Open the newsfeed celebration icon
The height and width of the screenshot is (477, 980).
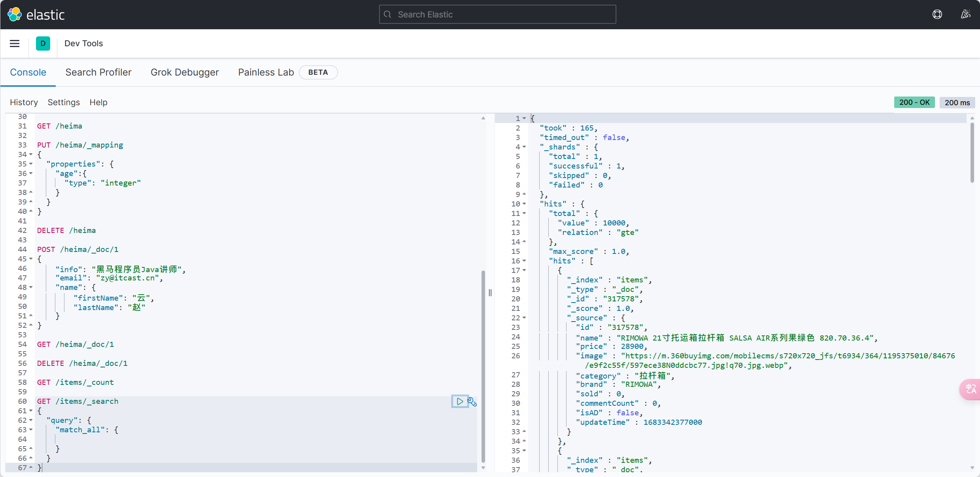tap(965, 15)
